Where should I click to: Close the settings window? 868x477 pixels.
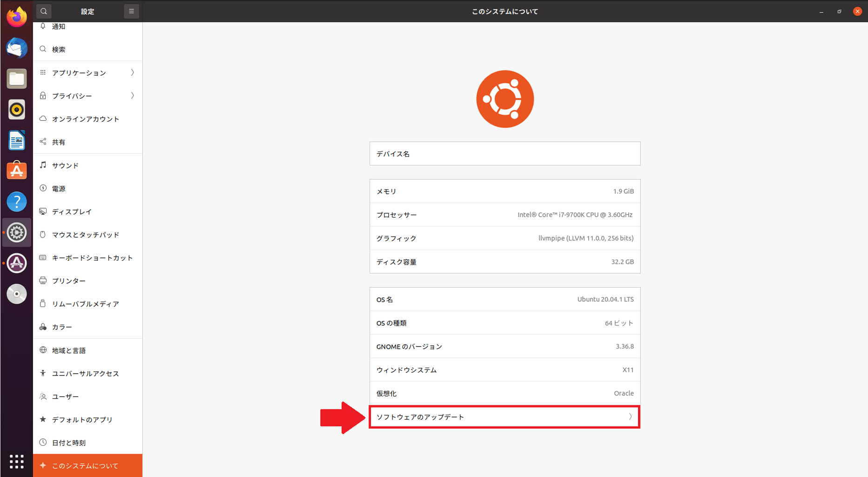point(857,12)
